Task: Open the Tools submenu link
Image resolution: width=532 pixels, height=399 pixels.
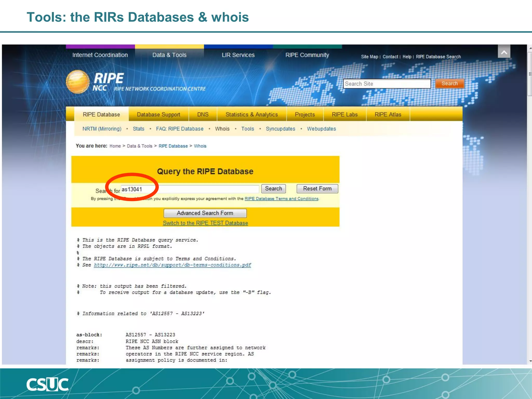Action: click(248, 129)
